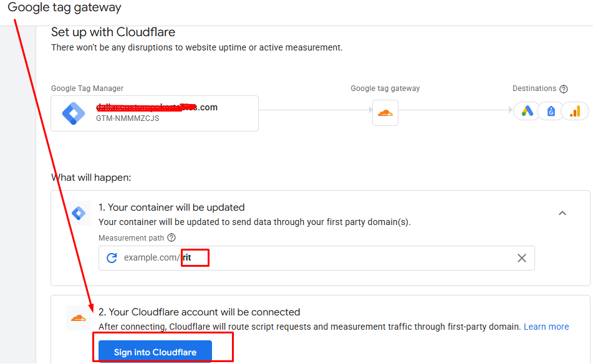Click the Sign into Cloudflare button

point(155,352)
